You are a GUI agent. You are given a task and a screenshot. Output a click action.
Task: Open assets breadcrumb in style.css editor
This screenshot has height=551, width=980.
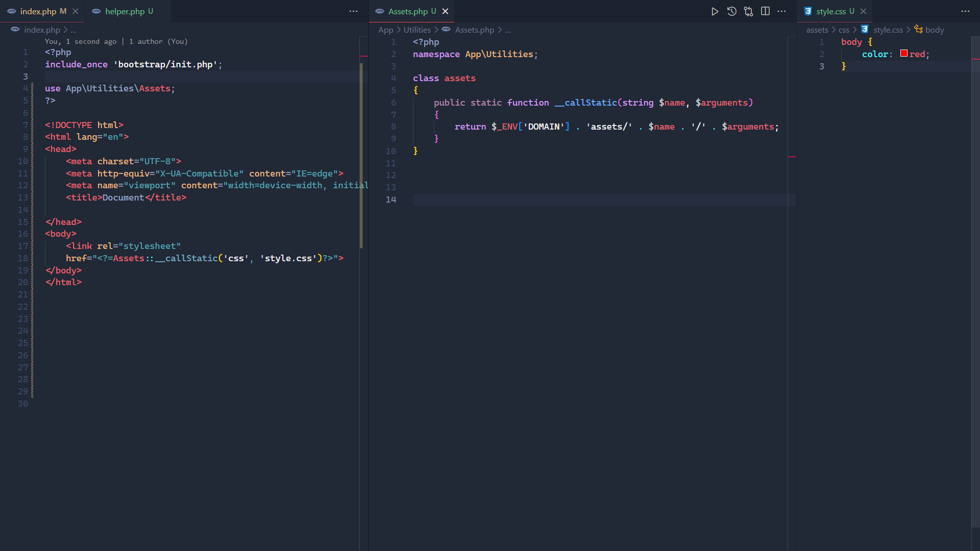click(x=817, y=30)
